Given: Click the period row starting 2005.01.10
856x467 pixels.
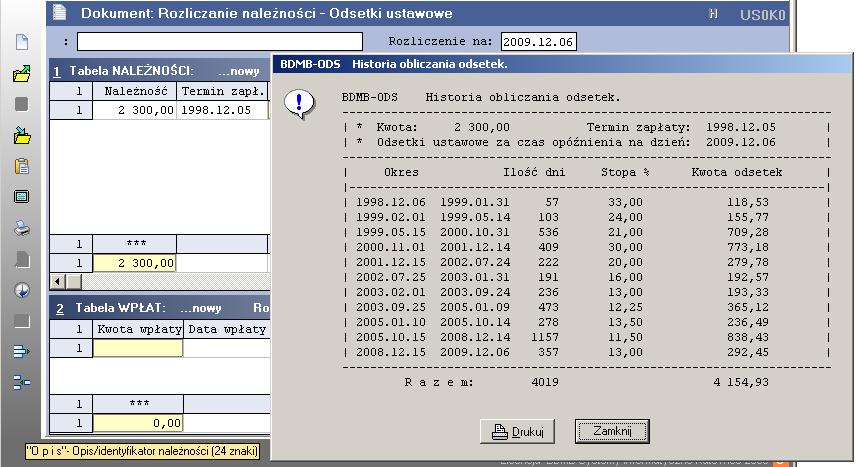Looking at the screenshot, I should coord(587,322).
